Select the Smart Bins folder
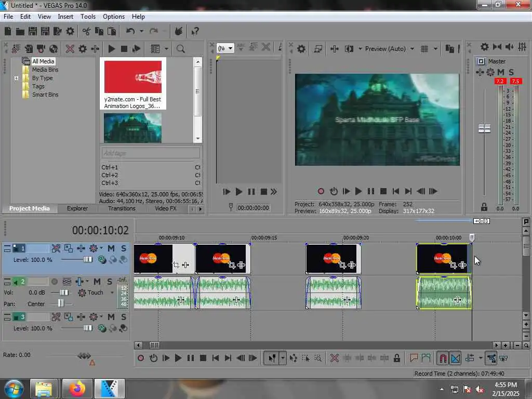 45,95
